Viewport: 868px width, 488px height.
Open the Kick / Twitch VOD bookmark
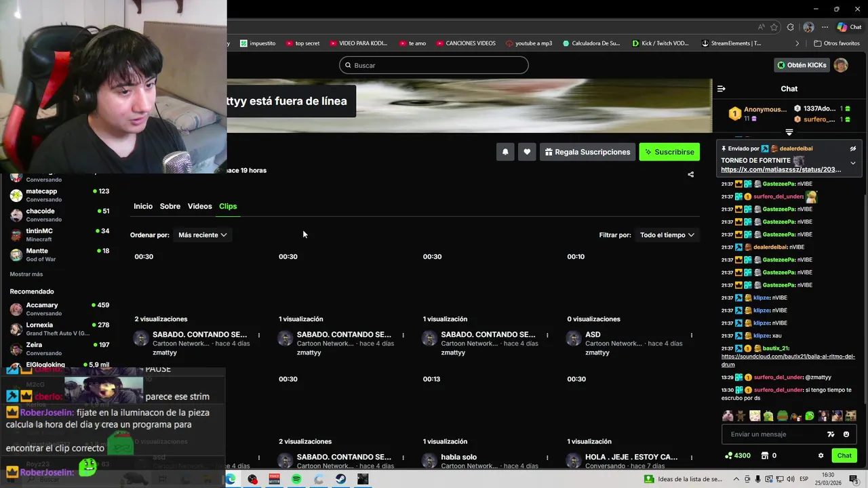click(x=660, y=43)
